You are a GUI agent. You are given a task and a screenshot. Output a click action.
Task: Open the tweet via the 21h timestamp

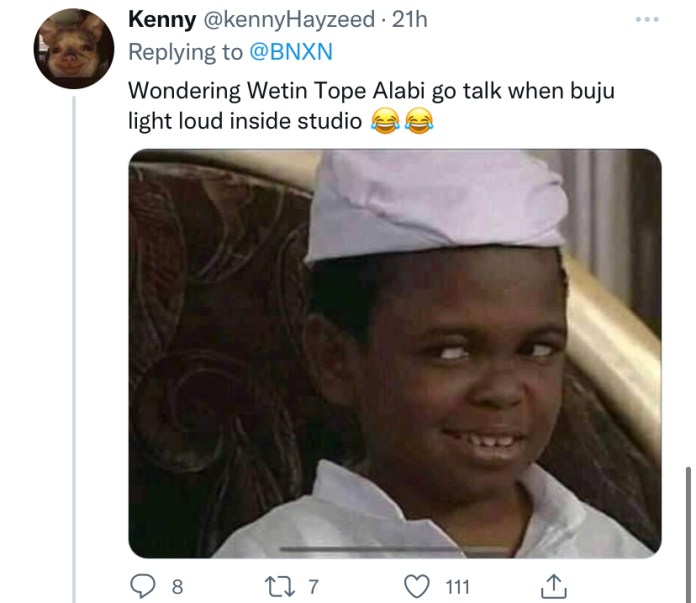tap(409, 21)
